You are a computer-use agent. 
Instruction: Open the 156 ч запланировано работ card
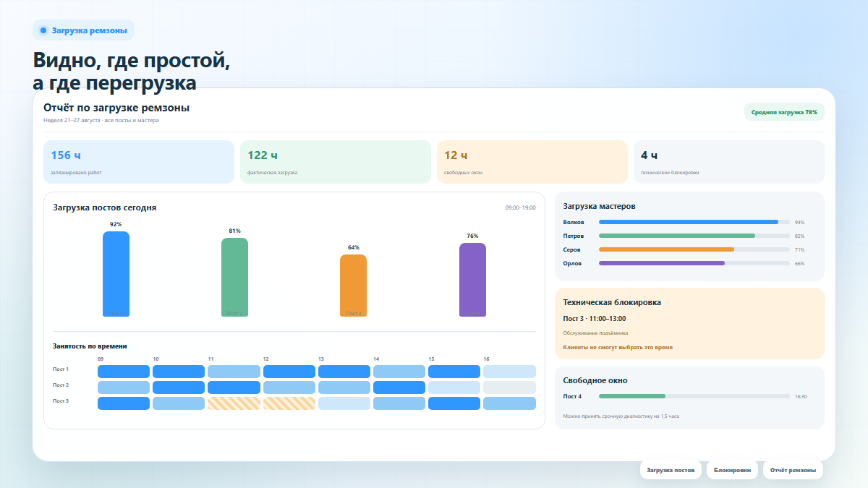click(139, 162)
